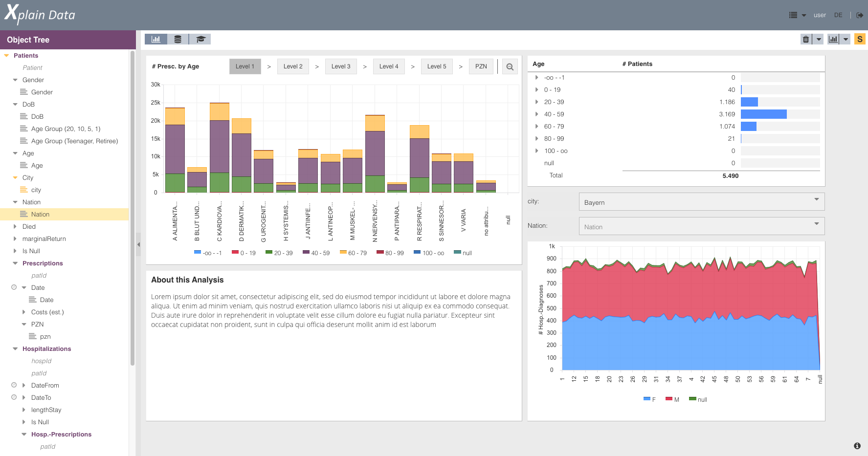Toggle the F series in hospital chart legend
Viewport: 868px width, 456px height.
[x=649, y=399]
